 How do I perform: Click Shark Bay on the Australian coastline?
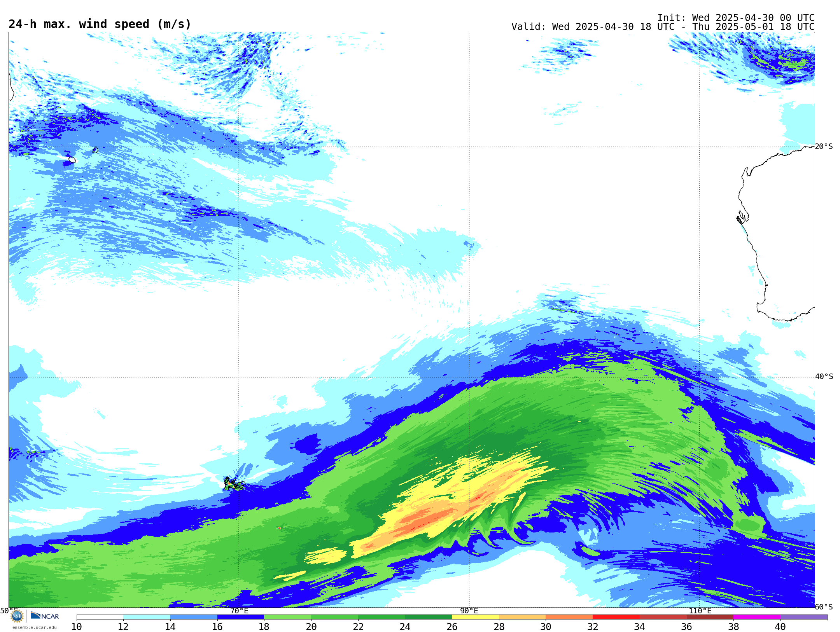(742, 217)
